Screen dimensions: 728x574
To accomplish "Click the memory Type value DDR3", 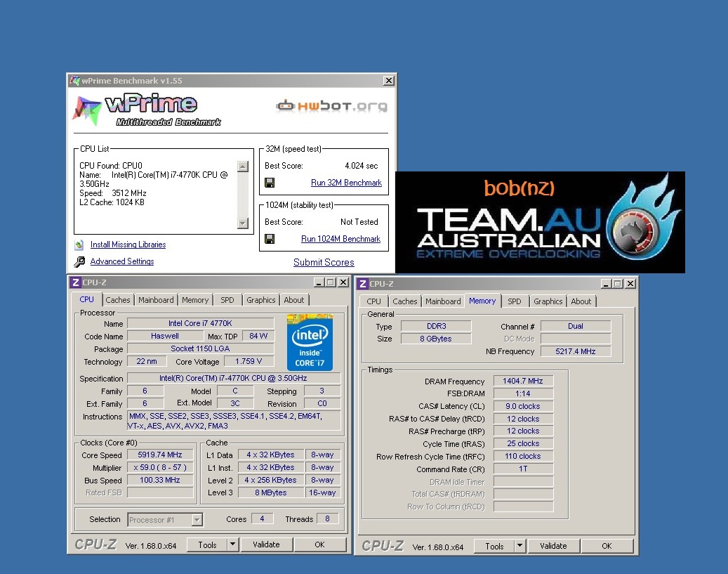I will coord(437,326).
